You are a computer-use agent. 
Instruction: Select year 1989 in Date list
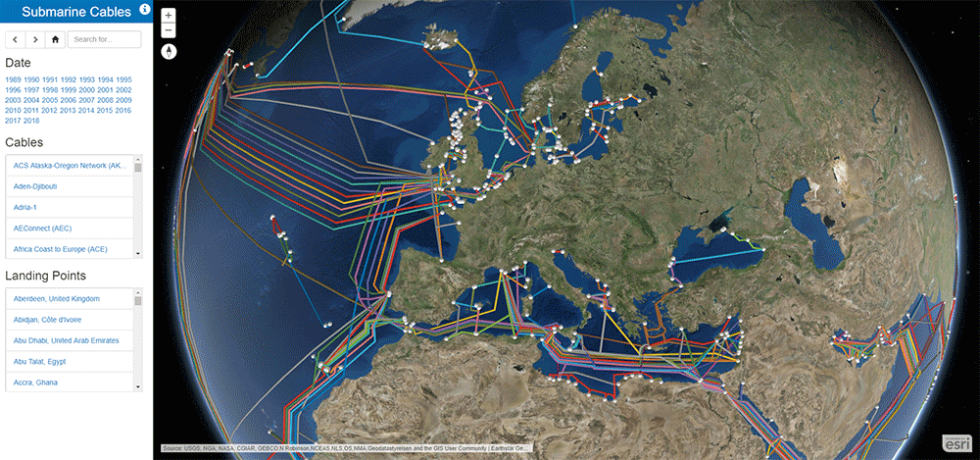point(13,79)
